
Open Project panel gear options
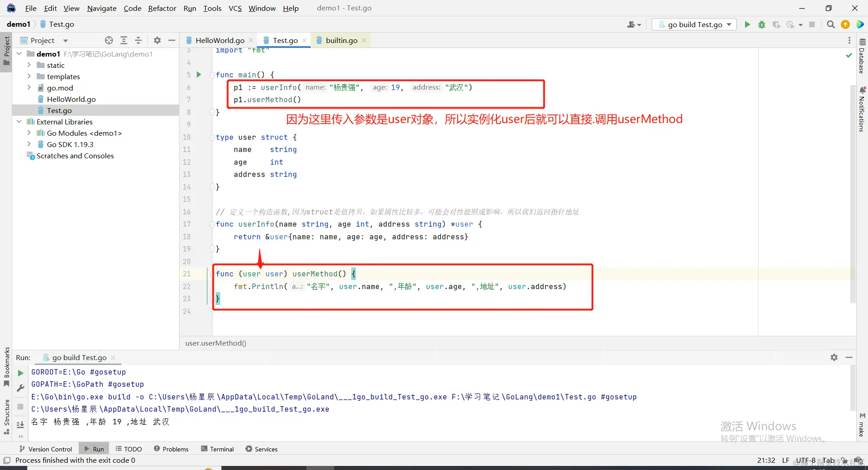tap(157, 40)
